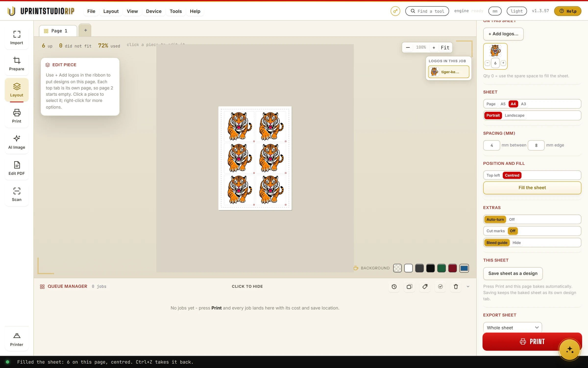Open the Printer settings at sidebar bottom
The height and width of the screenshot is (368, 588).
coord(17,340)
